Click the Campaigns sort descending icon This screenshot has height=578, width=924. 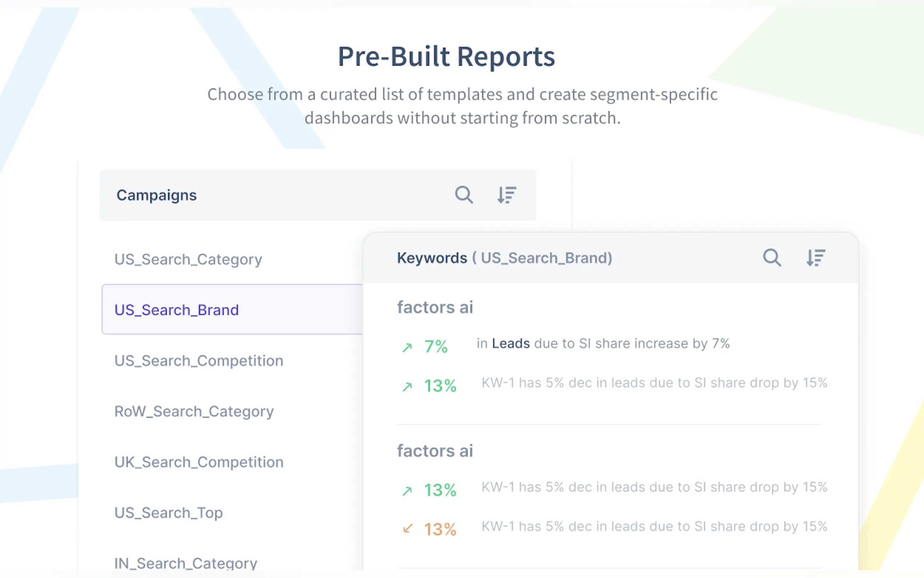[507, 195]
